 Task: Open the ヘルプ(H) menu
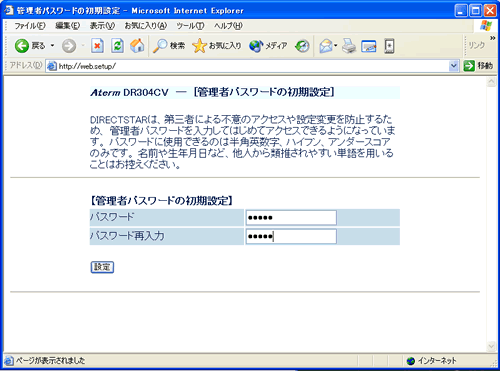point(228,26)
